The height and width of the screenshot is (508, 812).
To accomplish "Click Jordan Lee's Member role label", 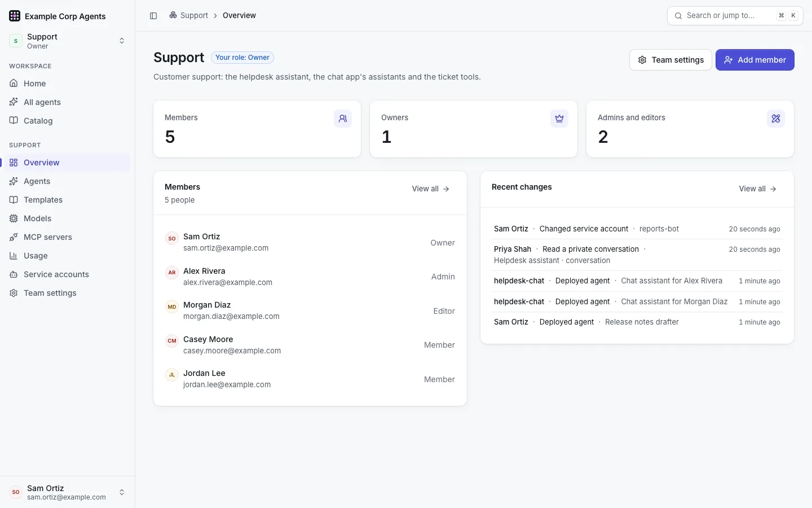I will tap(439, 379).
